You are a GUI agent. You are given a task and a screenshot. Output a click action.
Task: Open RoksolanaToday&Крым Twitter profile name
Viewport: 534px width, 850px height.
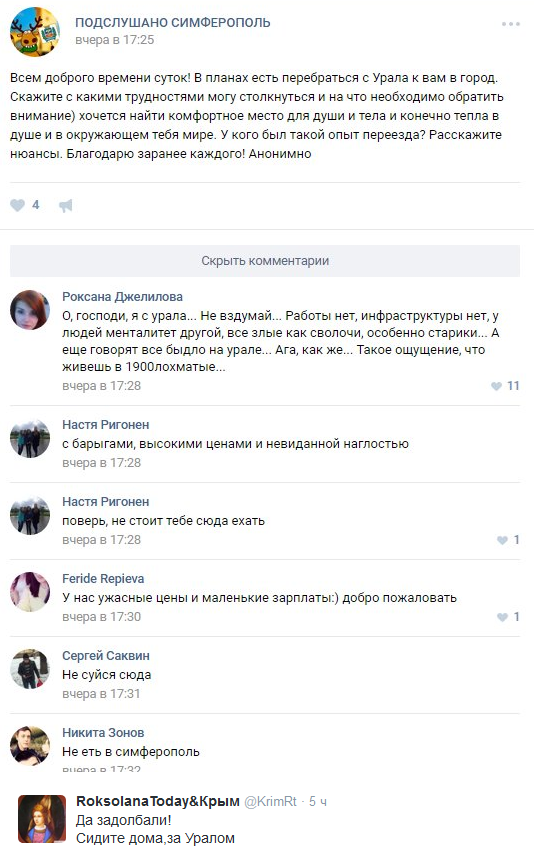click(x=158, y=801)
